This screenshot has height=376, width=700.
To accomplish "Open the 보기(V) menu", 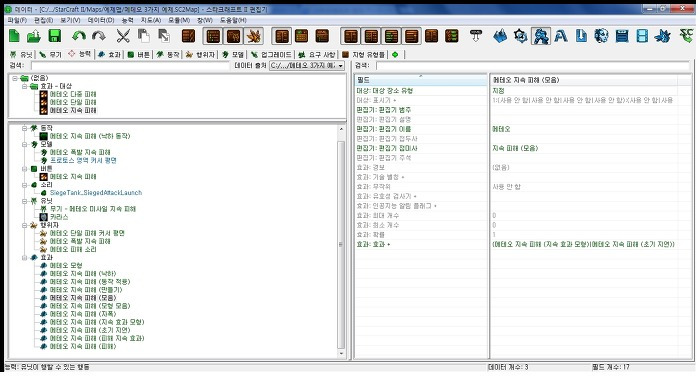I will tap(70, 20).
